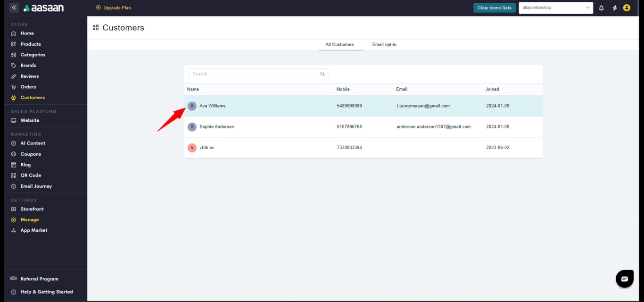The width and height of the screenshot is (644, 302).
Task: Open Products in the sidebar
Action: point(31,44)
